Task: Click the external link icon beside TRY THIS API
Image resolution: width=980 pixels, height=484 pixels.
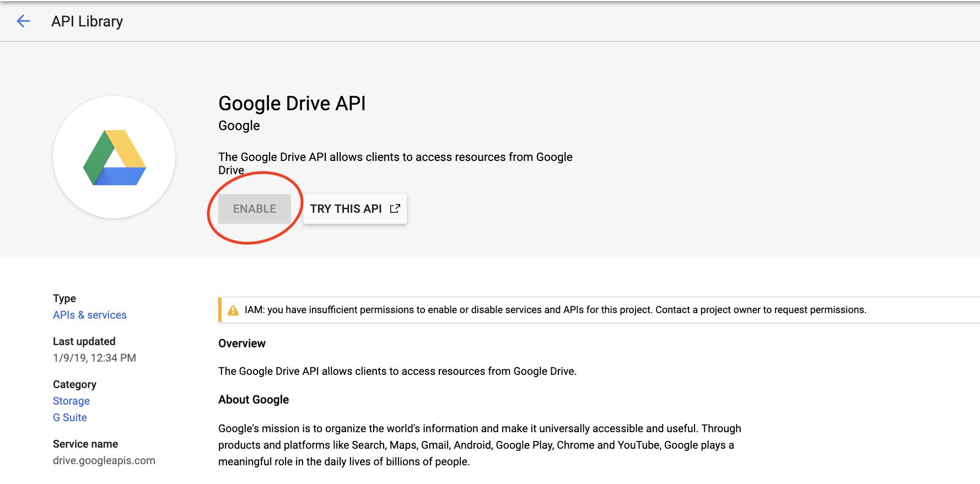Action: point(395,208)
